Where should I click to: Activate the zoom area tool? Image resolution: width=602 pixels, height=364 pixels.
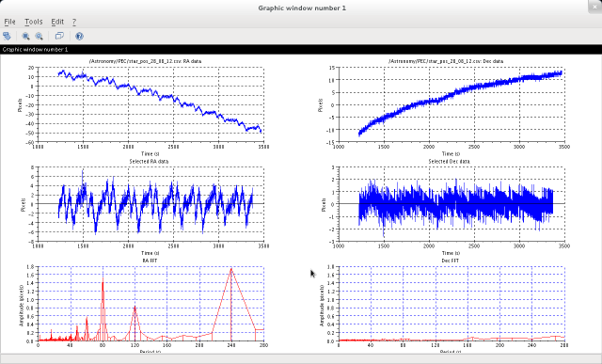tap(25, 36)
